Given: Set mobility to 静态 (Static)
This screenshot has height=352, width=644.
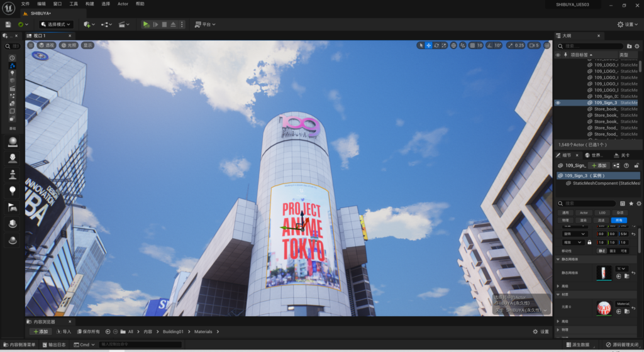Looking at the screenshot, I should (602, 251).
